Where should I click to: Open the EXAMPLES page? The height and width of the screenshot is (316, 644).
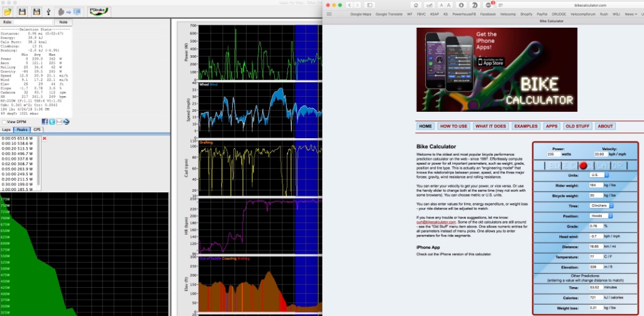click(526, 126)
